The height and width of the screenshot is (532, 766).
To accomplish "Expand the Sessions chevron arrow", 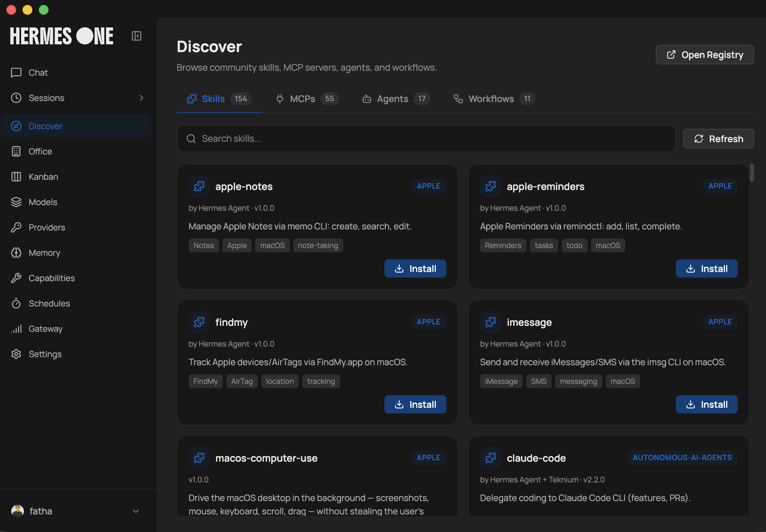I will coord(141,98).
